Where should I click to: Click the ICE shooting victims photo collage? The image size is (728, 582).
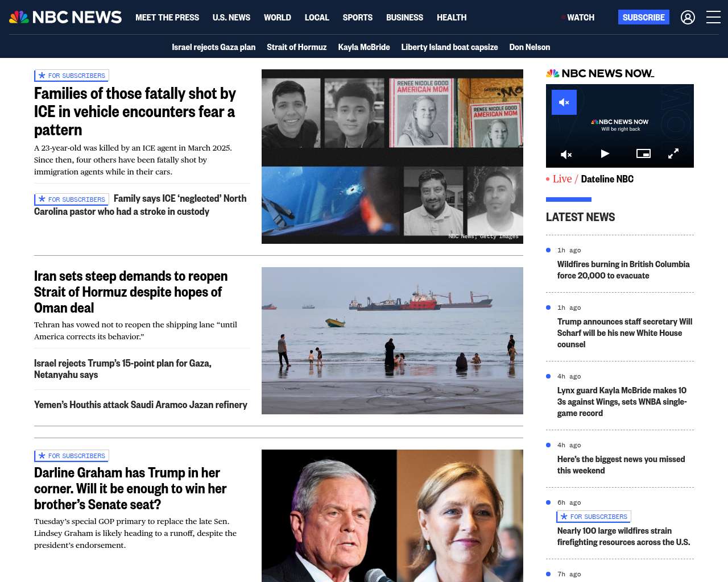(x=392, y=156)
